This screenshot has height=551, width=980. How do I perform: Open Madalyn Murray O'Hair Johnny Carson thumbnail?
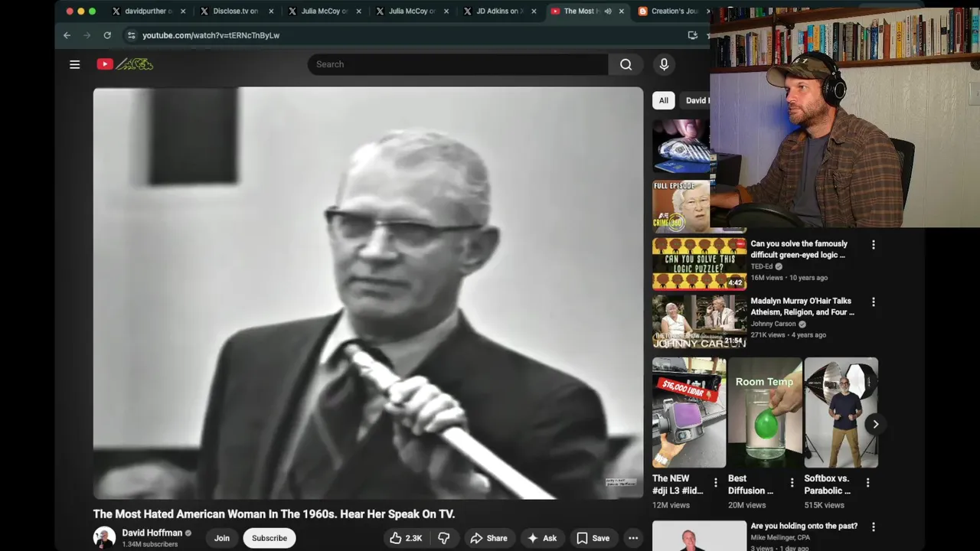coord(699,321)
